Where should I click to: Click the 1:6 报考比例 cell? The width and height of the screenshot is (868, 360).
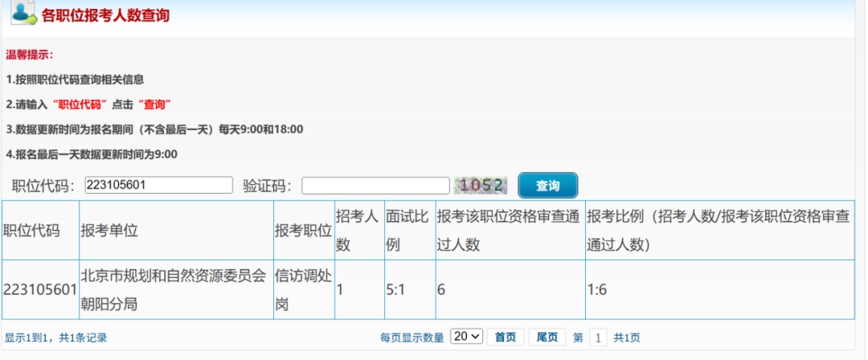click(596, 290)
